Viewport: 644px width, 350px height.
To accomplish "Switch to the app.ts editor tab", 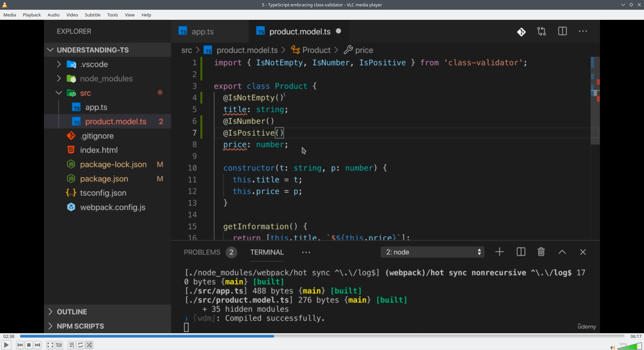I will click(x=210, y=31).
